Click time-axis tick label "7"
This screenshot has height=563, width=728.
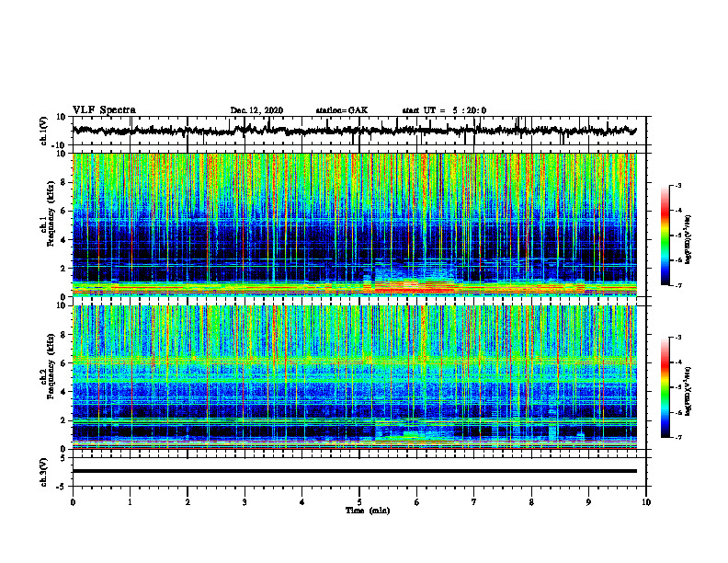click(x=474, y=502)
